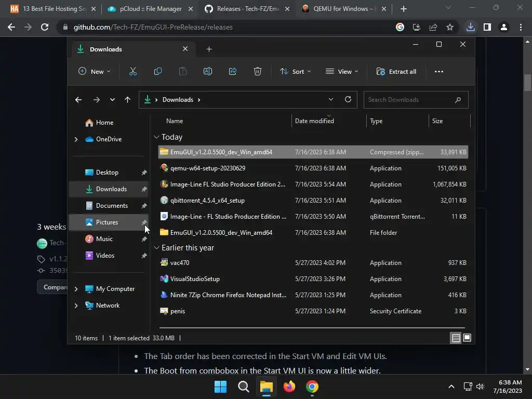532x399 pixels.
Task: Open the three-dot See more menu
Action: (x=438, y=71)
